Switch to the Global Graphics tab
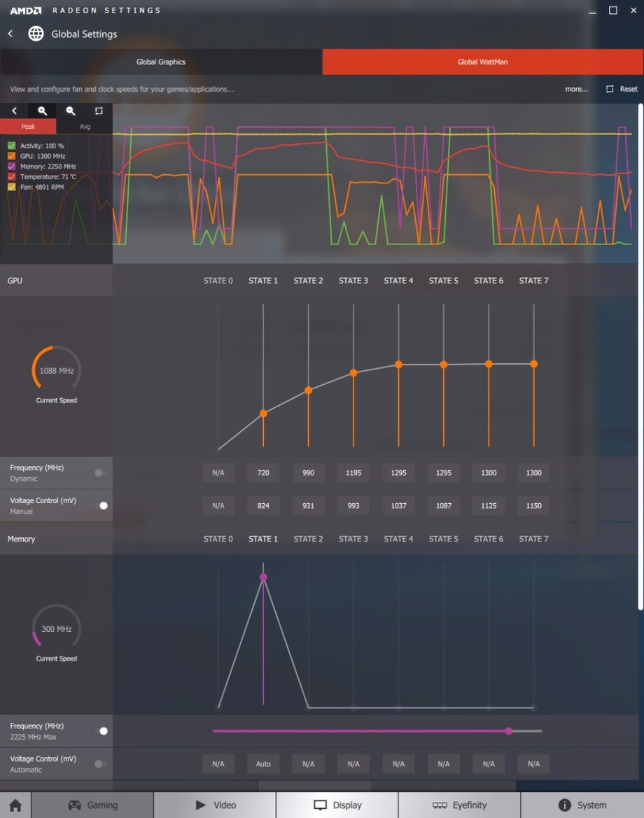 pyautogui.click(x=161, y=62)
